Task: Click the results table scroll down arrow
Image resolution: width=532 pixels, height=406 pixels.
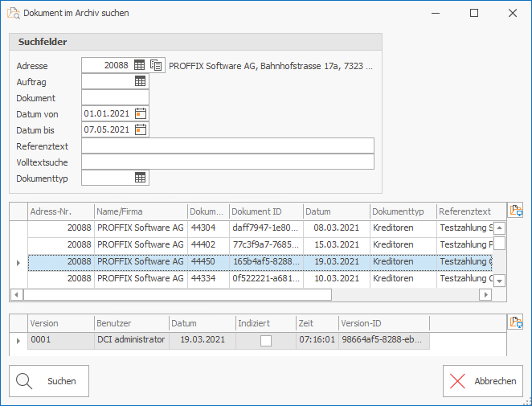Action: [x=499, y=281]
